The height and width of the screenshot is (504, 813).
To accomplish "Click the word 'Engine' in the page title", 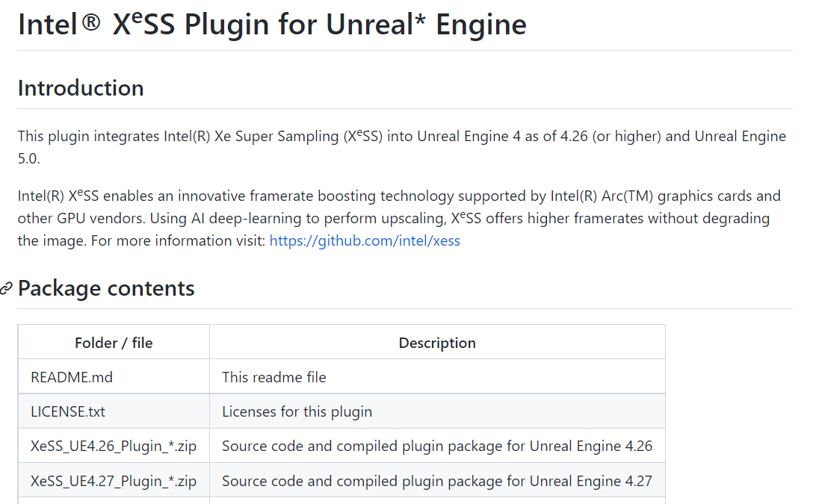I will (480, 25).
